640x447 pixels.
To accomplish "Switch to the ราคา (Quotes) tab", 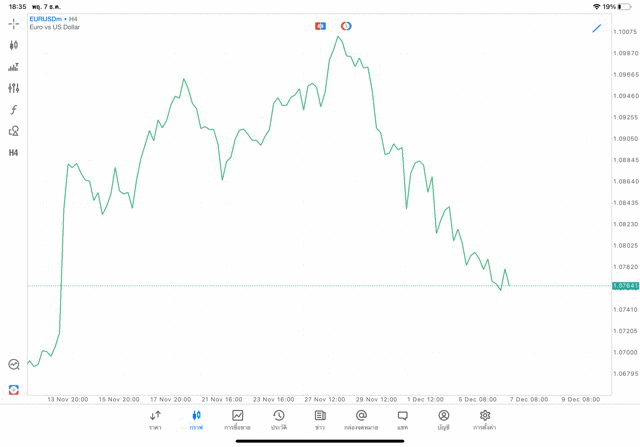I will (155, 420).
